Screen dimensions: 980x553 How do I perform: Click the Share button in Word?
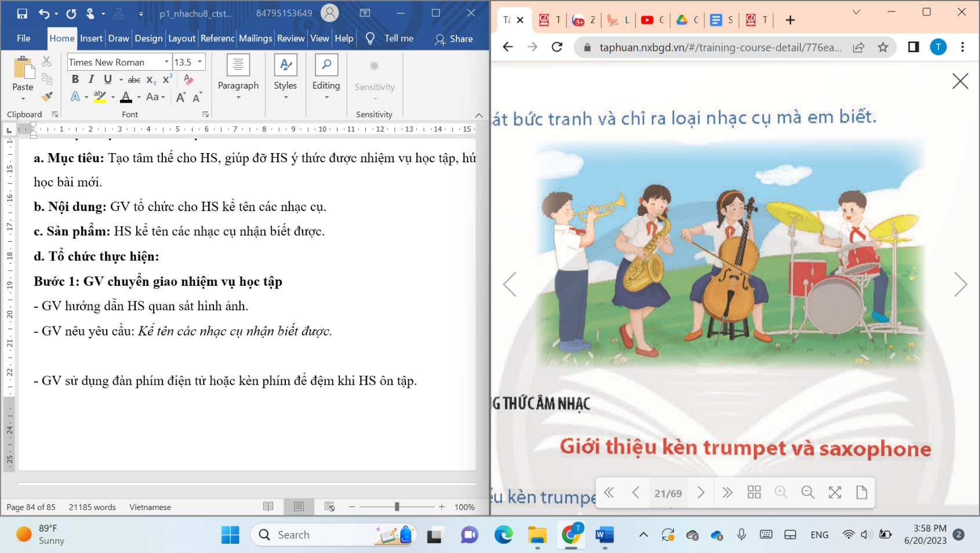pos(454,39)
